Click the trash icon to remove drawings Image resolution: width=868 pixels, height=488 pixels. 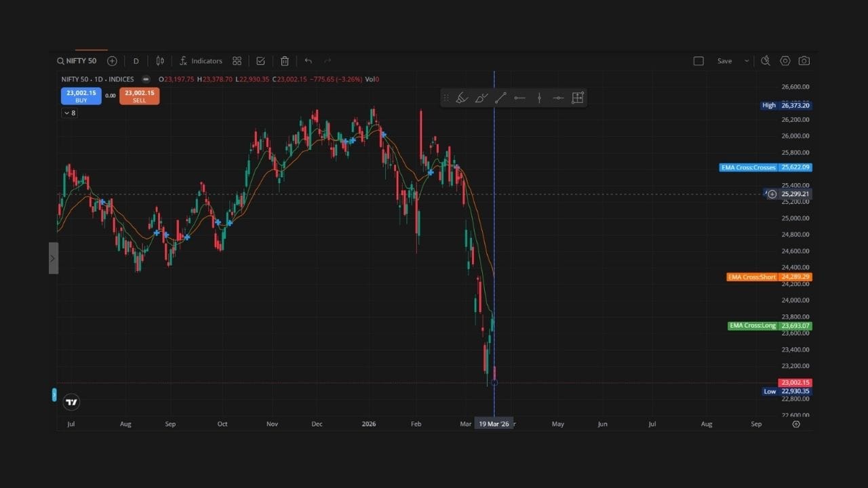pyautogui.click(x=285, y=61)
